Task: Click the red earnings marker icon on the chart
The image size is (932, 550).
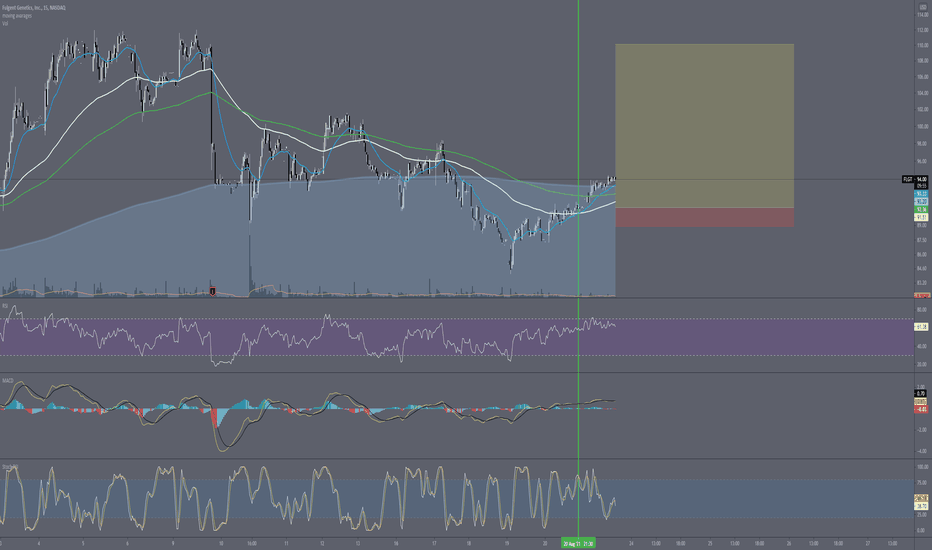Action: 213,291
